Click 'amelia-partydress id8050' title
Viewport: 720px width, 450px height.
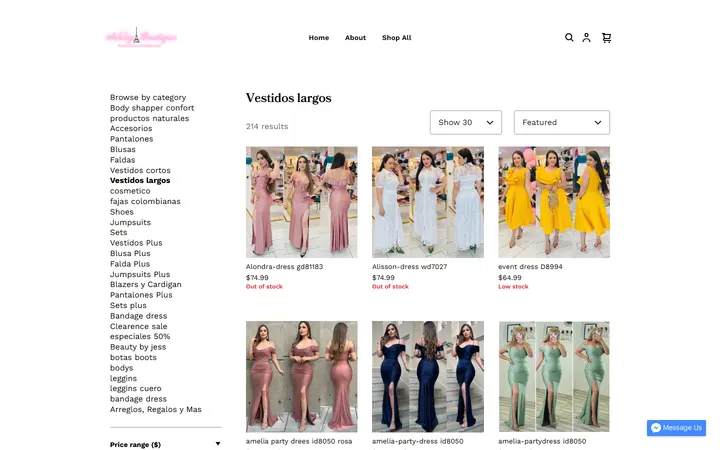[542, 441]
